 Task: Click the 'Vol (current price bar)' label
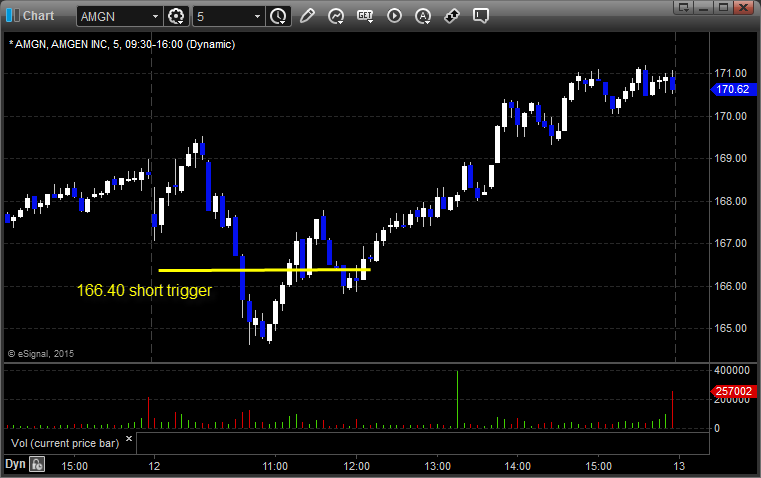click(65, 443)
